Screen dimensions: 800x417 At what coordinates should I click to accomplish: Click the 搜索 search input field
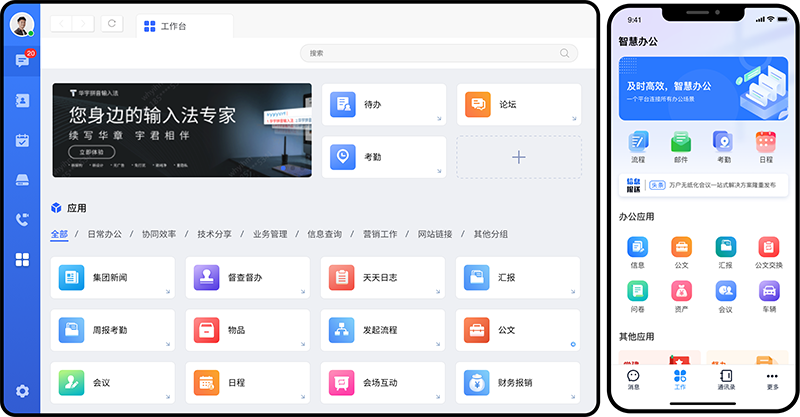(438, 53)
